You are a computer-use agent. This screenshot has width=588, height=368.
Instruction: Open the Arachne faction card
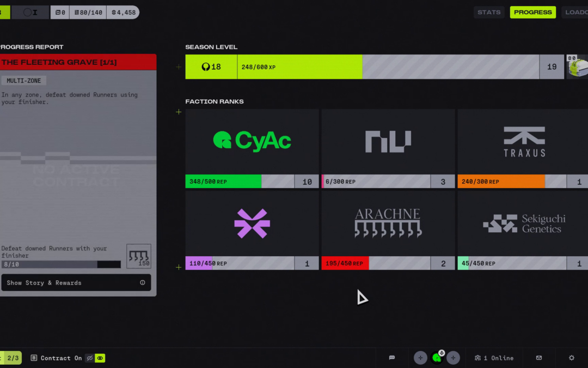tap(388, 223)
